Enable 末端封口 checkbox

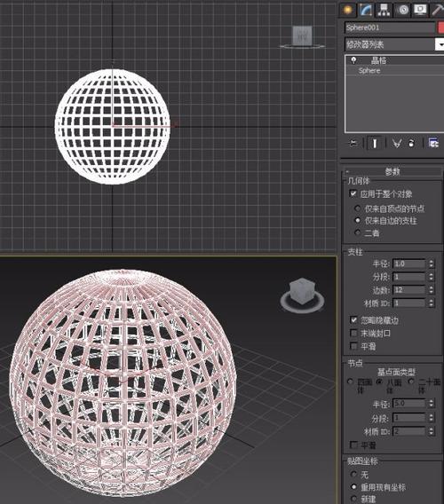point(353,334)
